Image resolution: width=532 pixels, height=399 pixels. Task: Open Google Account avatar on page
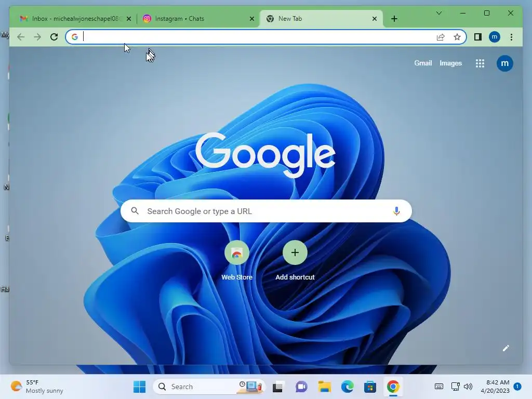[x=504, y=63]
